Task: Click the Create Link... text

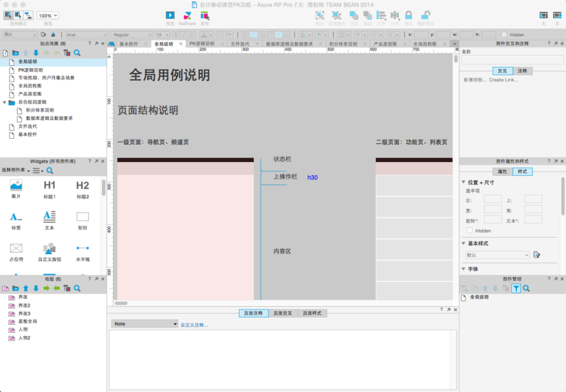Action: click(x=504, y=80)
